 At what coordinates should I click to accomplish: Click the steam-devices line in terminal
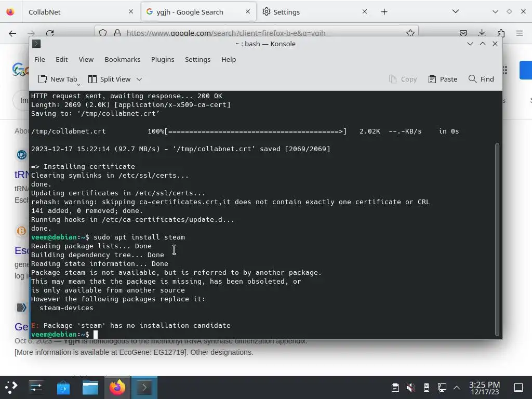pyautogui.click(x=66, y=308)
